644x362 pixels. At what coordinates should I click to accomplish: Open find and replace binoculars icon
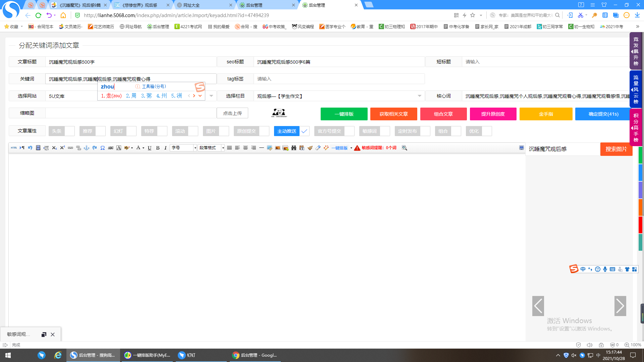point(294,148)
